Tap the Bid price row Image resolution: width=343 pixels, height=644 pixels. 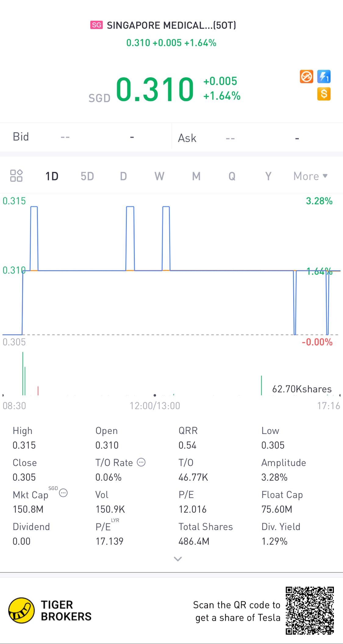85,137
